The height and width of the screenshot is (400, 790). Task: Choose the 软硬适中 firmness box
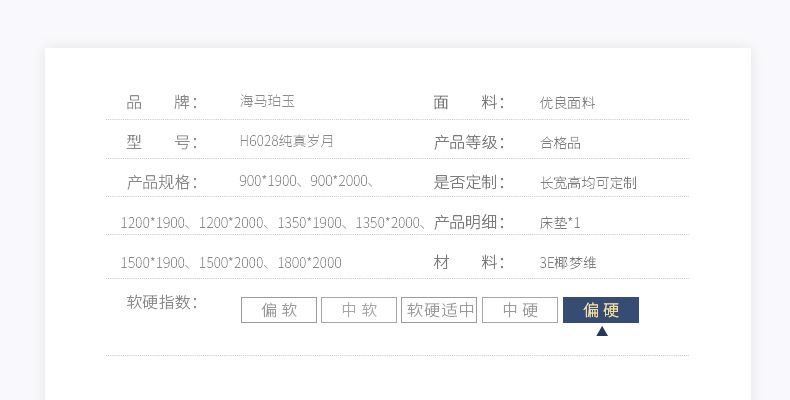(439, 310)
